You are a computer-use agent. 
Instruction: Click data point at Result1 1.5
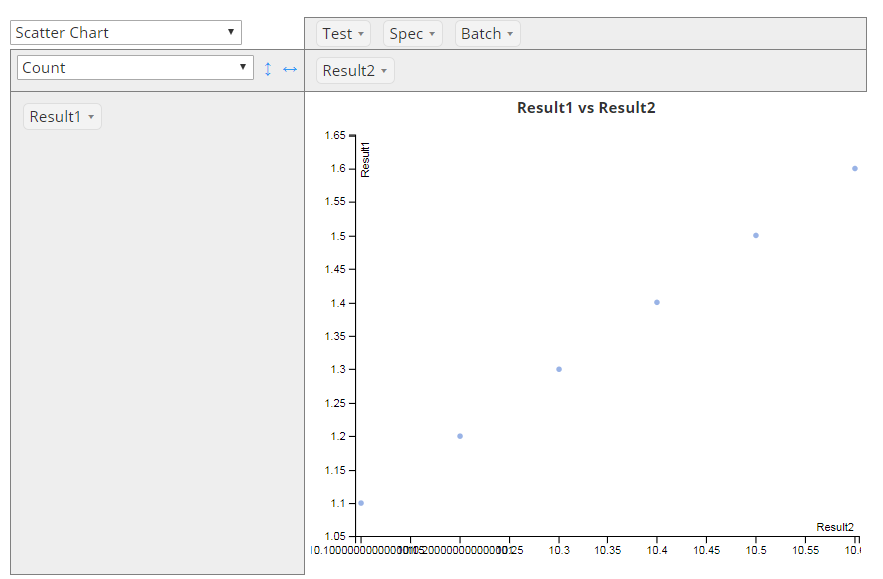756,235
